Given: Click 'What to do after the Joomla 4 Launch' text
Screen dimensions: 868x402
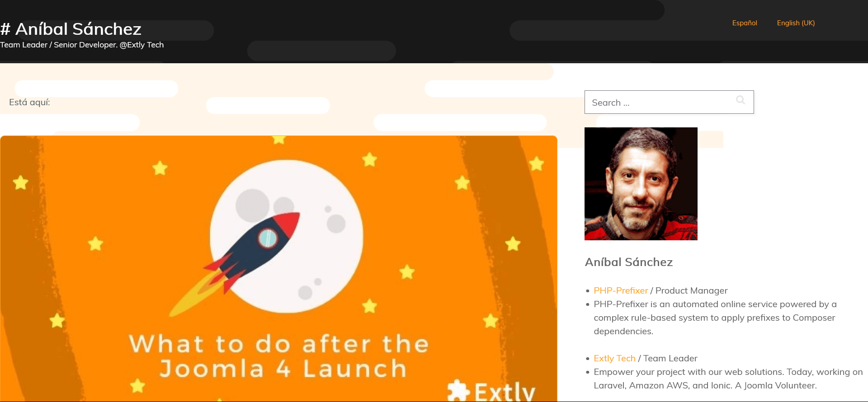Looking at the screenshot, I should (x=278, y=356).
